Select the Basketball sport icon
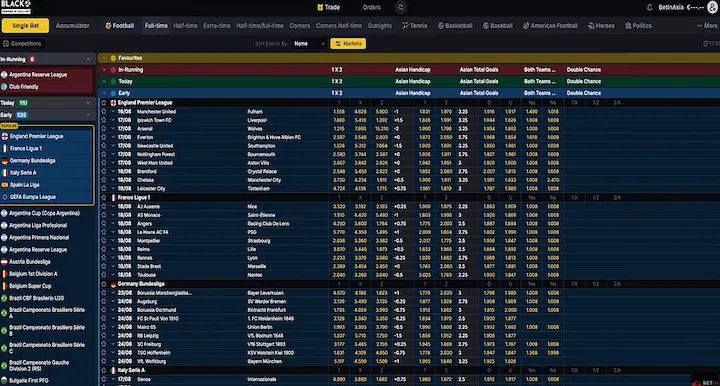Screen dimensions: 720x386 pos(441,26)
